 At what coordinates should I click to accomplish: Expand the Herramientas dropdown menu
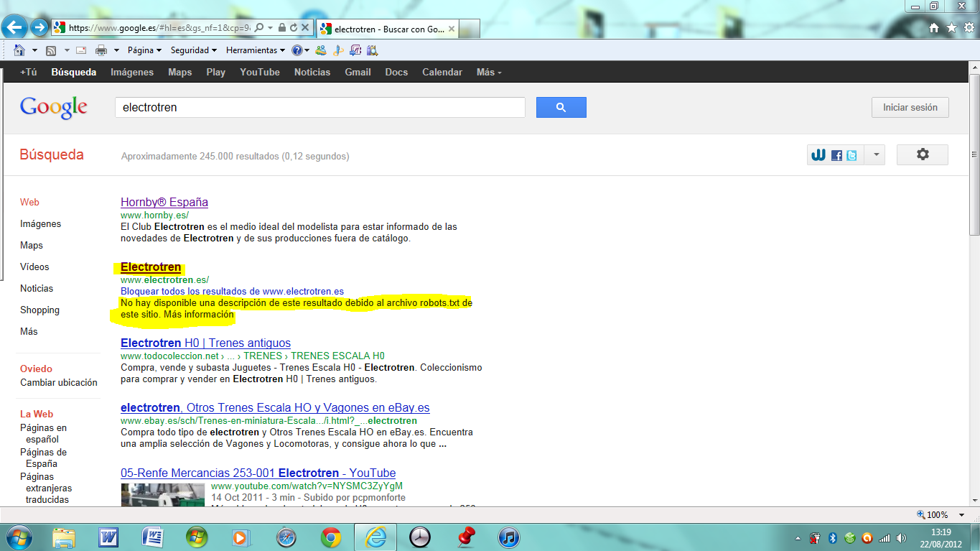(x=256, y=50)
